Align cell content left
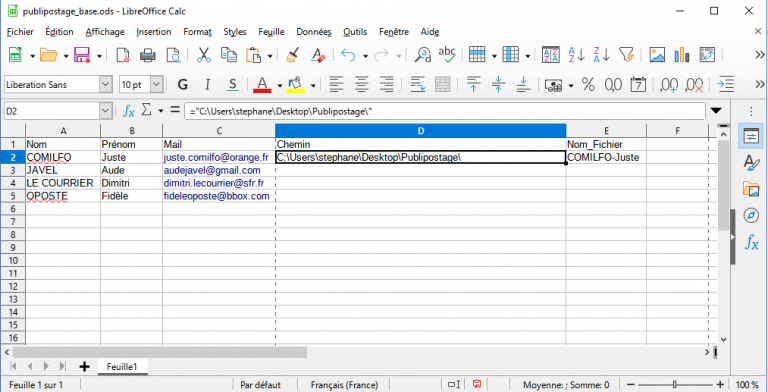768x392 pixels. coord(336,85)
